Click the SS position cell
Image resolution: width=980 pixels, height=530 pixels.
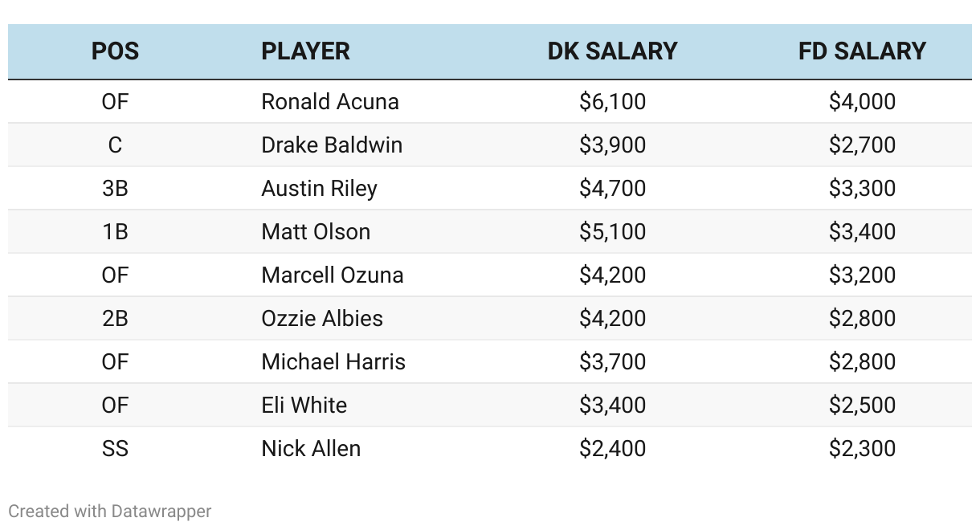click(x=115, y=449)
